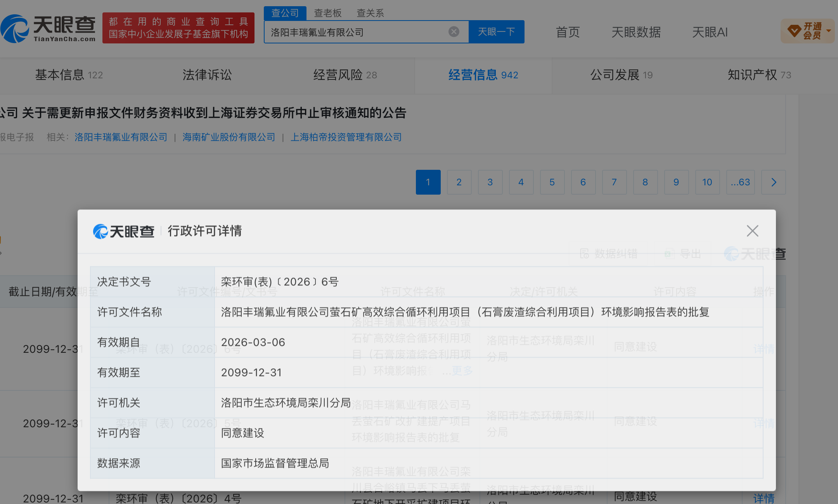Go to pagination page 5
Viewport: 838px width, 504px height.
pyautogui.click(x=552, y=182)
